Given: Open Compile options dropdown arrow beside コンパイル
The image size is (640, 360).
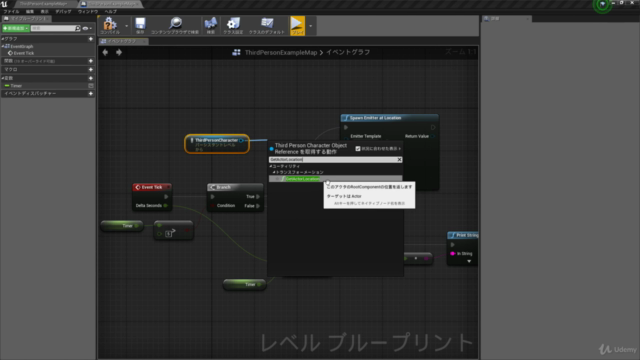Looking at the screenshot, I should tap(126, 26).
